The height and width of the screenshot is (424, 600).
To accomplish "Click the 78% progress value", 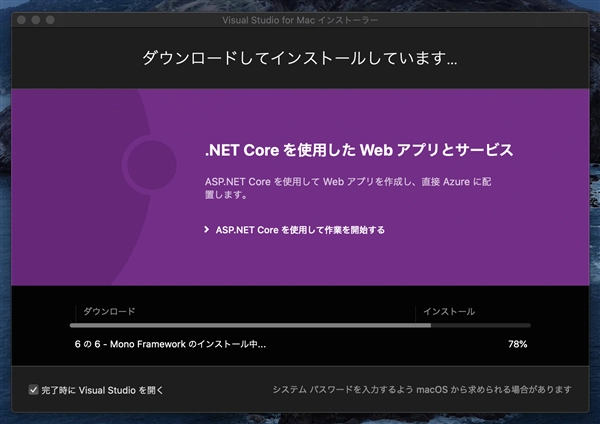I will (517, 344).
